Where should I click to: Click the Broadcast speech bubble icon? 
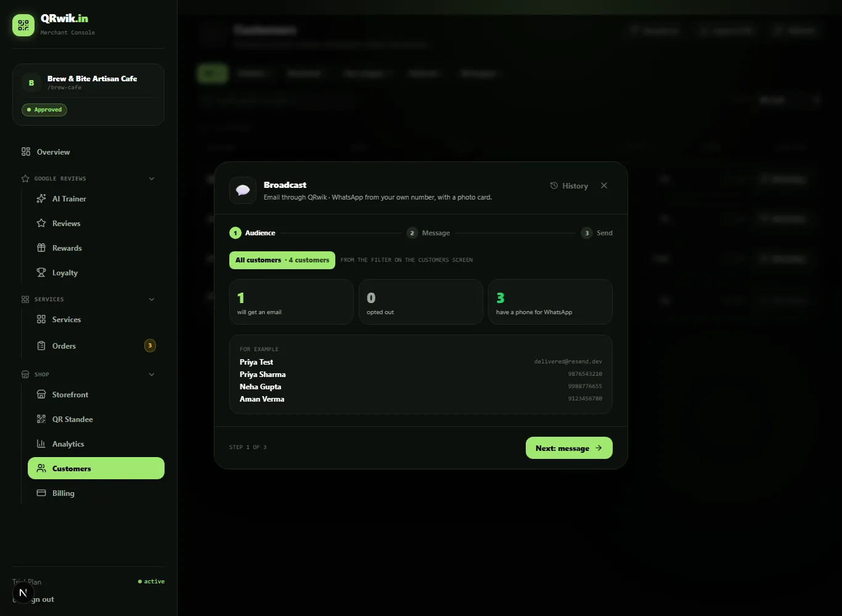243,190
